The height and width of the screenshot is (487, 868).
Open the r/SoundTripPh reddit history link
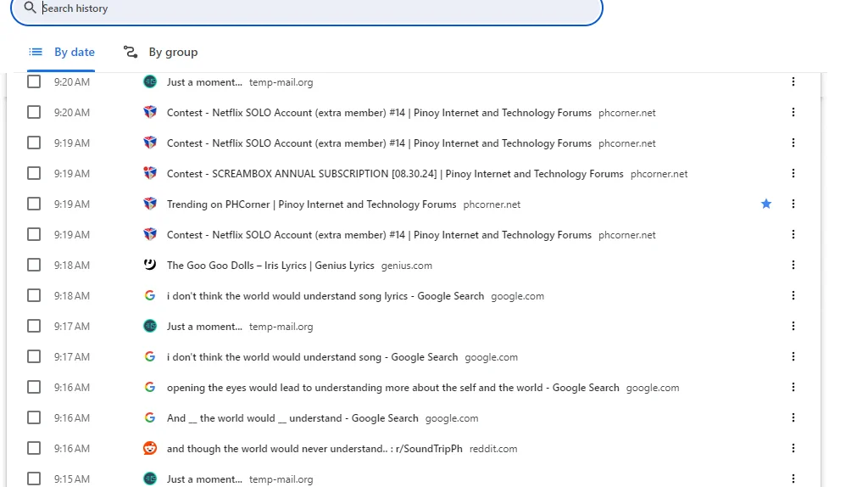click(x=314, y=449)
